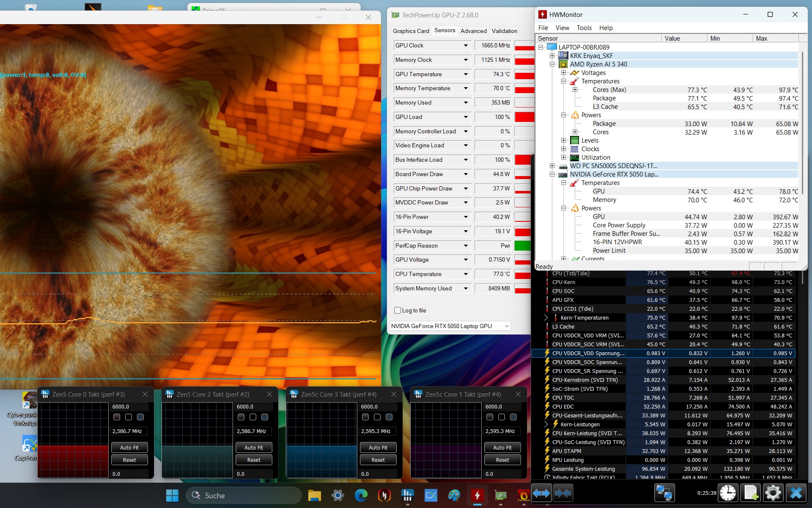Open the Tools menu in HWMonitor
The height and width of the screenshot is (508, 812).
[x=584, y=28]
